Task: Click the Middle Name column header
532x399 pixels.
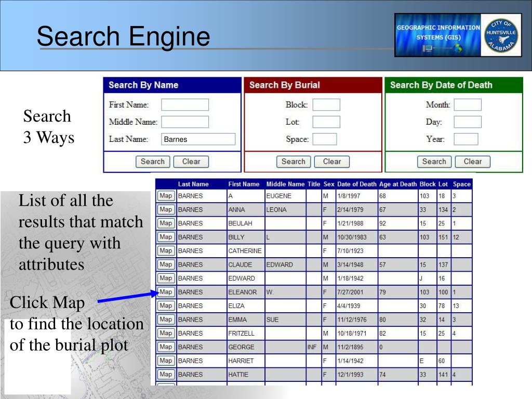Action: coord(285,184)
